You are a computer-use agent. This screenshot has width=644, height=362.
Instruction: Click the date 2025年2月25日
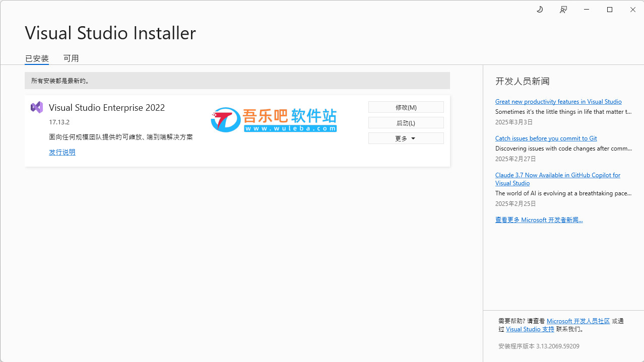(x=516, y=204)
